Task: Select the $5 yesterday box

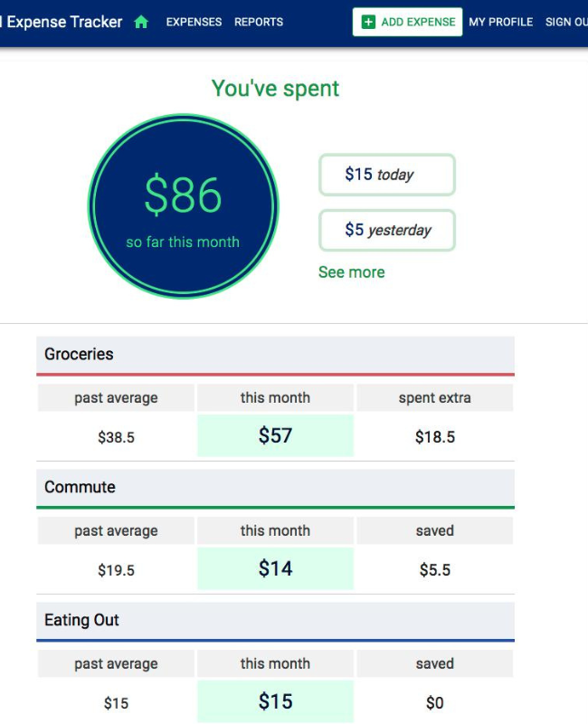Action: tap(387, 230)
